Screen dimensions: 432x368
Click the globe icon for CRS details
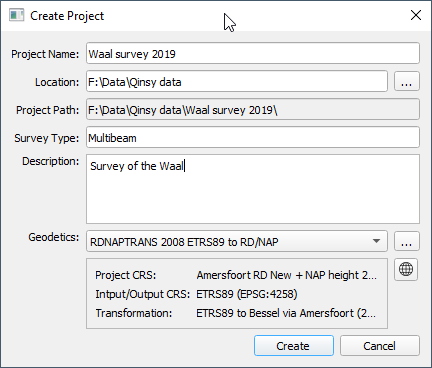click(x=406, y=269)
